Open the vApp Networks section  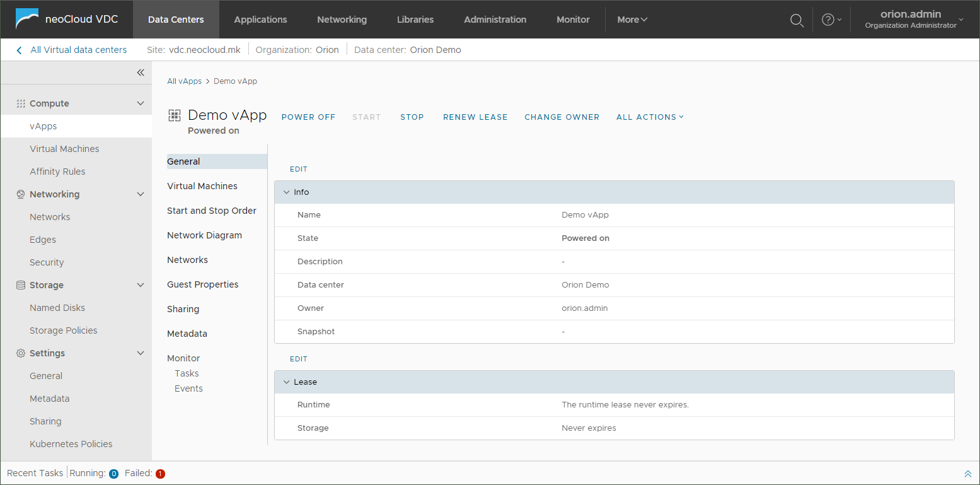(187, 260)
